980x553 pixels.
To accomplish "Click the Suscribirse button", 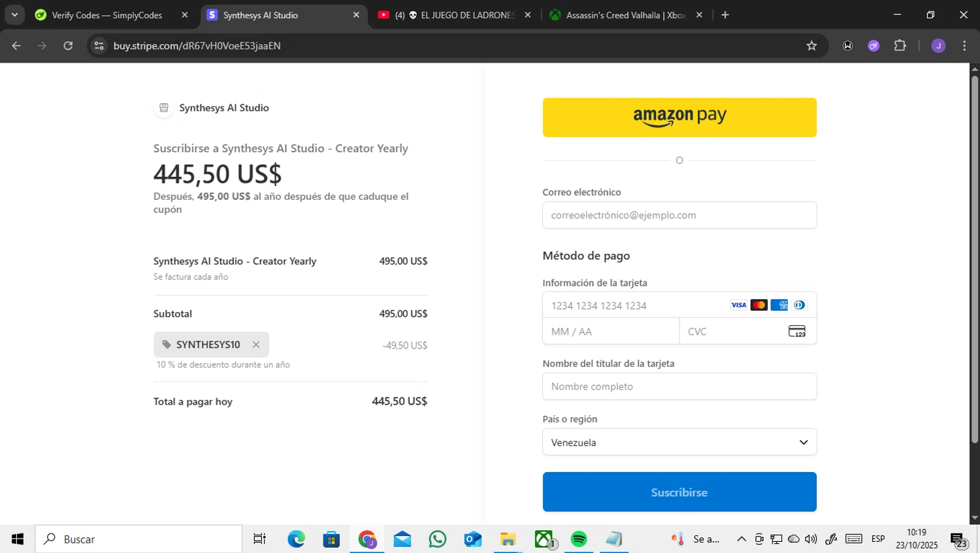I will click(x=679, y=492).
